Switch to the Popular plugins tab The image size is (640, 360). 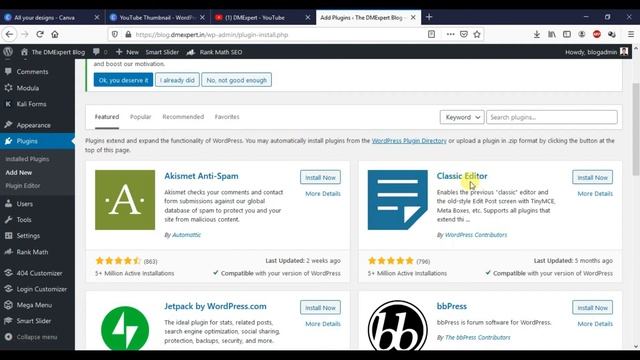pyautogui.click(x=140, y=117)
